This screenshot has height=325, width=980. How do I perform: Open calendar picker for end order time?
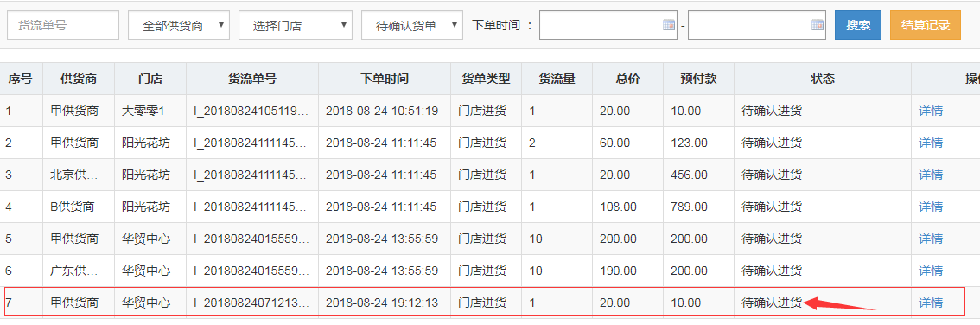[817, 25]
